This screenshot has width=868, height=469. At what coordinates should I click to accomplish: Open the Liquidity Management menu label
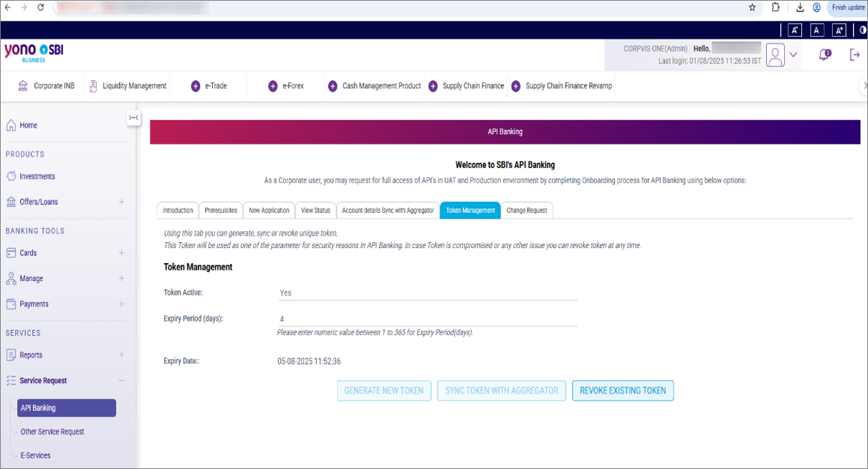[x=135, y=86]
